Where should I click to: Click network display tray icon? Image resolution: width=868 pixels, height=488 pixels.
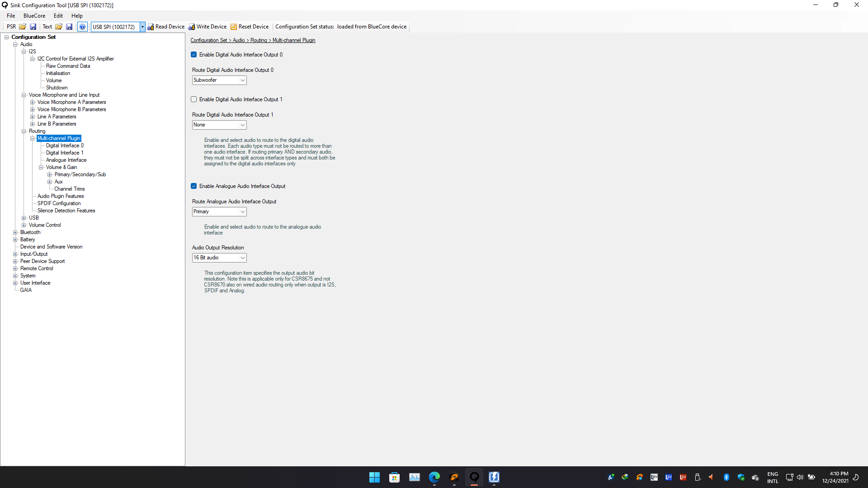point(789,477)
